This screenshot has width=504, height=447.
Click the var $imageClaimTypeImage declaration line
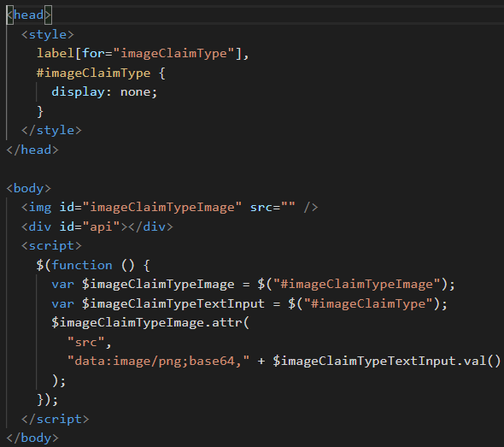click(254, 285)
